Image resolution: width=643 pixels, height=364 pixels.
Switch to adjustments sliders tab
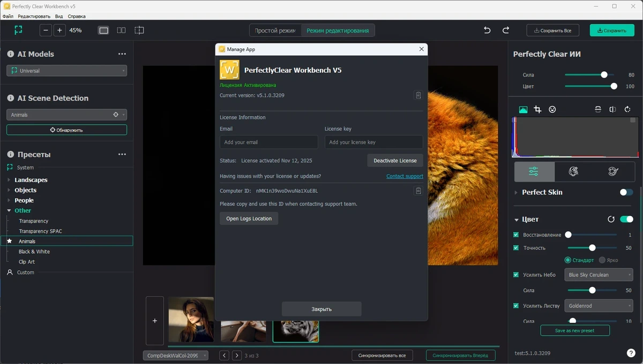[533, 172]
